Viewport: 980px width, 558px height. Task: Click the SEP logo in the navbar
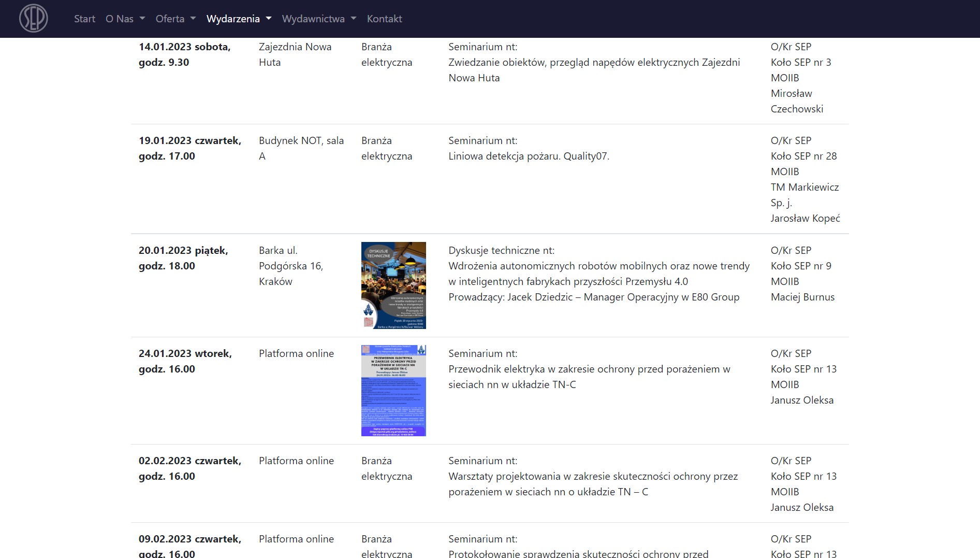coord(34,19)
